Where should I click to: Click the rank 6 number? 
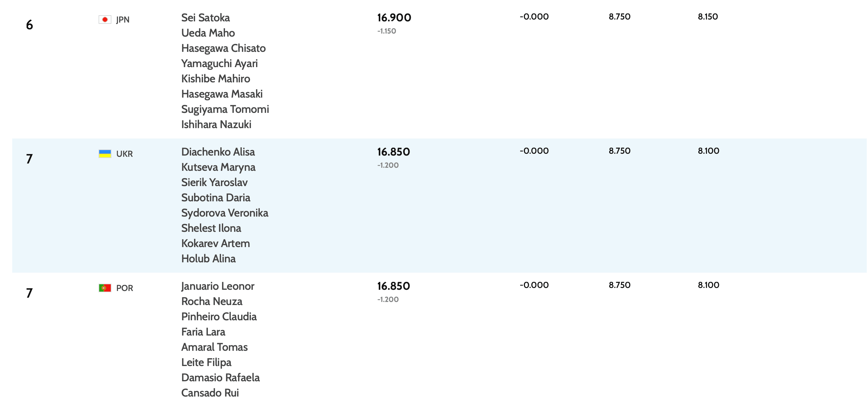[29, 25]
